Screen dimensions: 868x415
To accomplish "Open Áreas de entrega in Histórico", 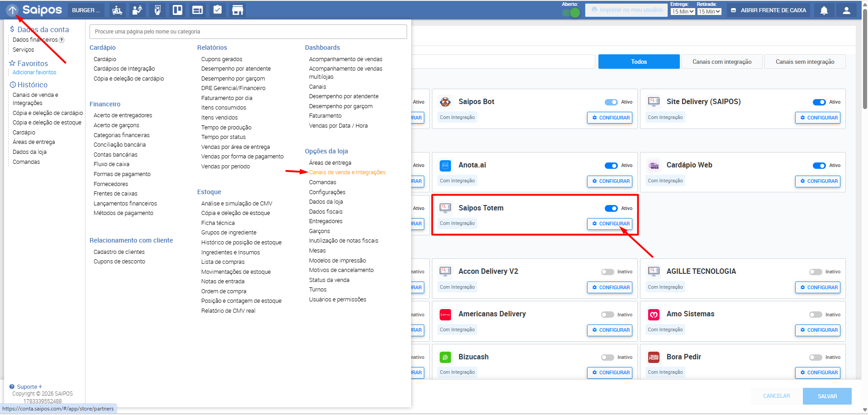I will pos(34,142).
